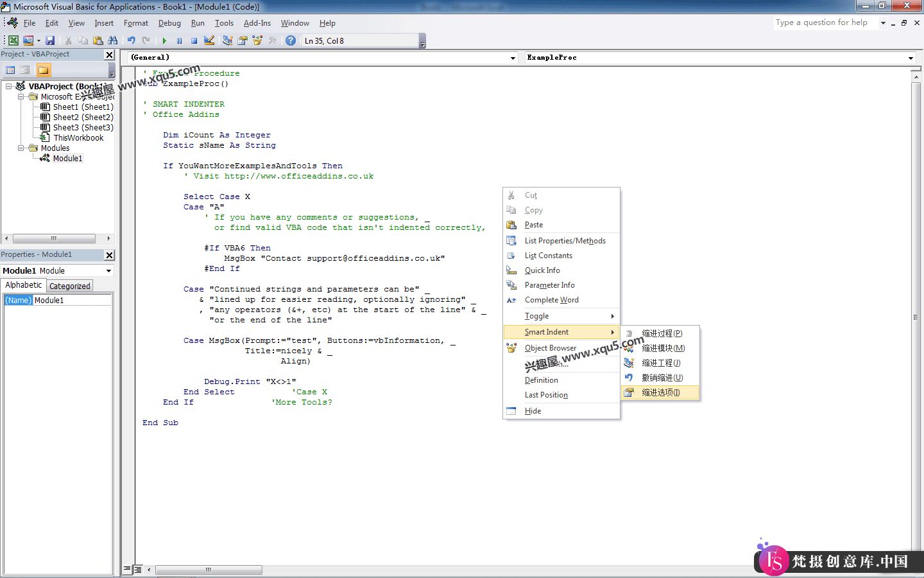Open Visual Basic Help question mark icon
Image resolution: width=924 pixels, height=578 pixels.
coord(291,40)
